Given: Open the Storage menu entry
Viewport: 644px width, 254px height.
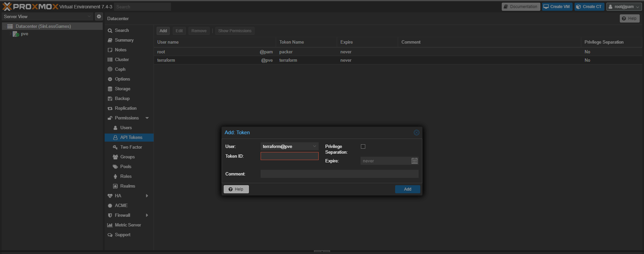Looking at the screenshot, I should (129, 89).
